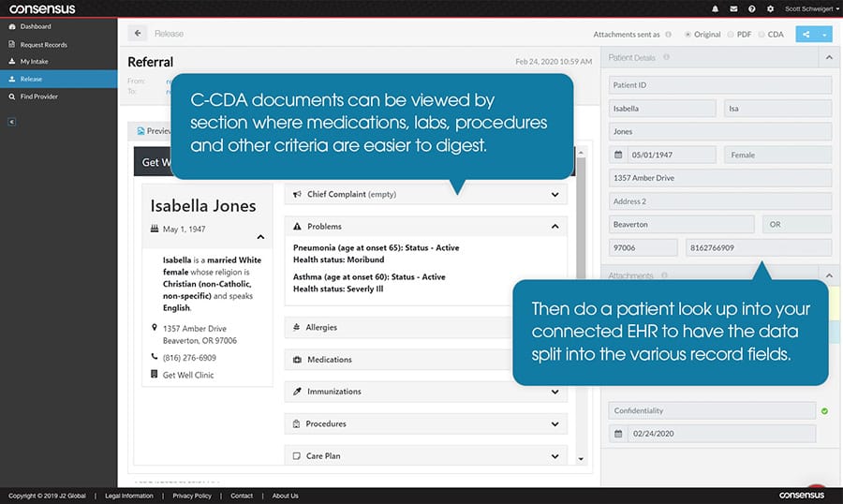Open help via question mark icon
The width and height of the screenshot is (843, 504).
tap(752, 8)
